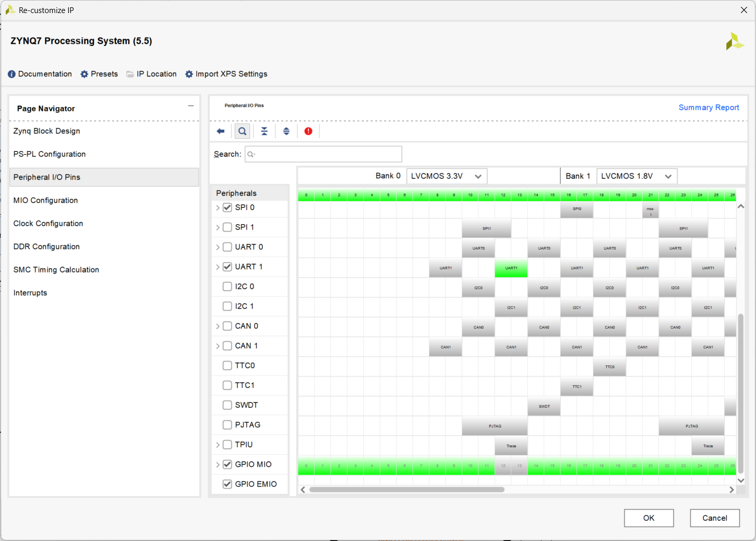Click the OK button
This screenshot has height=541, width=756.
649,518
